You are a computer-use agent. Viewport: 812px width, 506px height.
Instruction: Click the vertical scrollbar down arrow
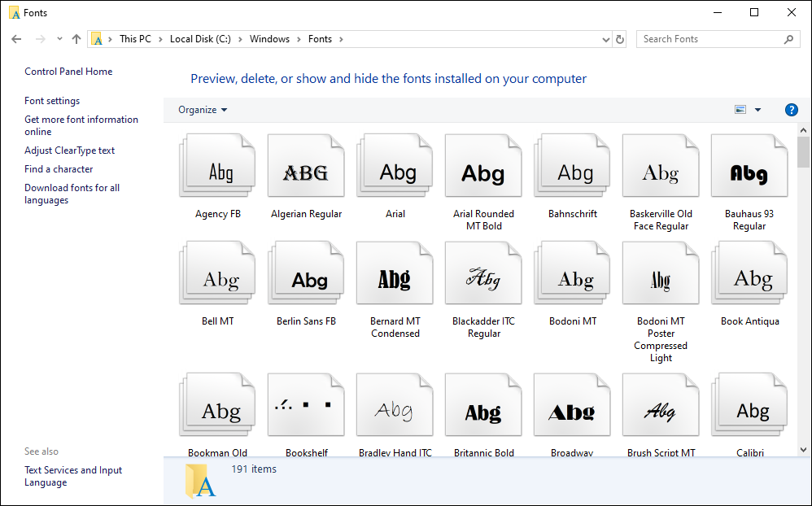(x=804, y=449)
